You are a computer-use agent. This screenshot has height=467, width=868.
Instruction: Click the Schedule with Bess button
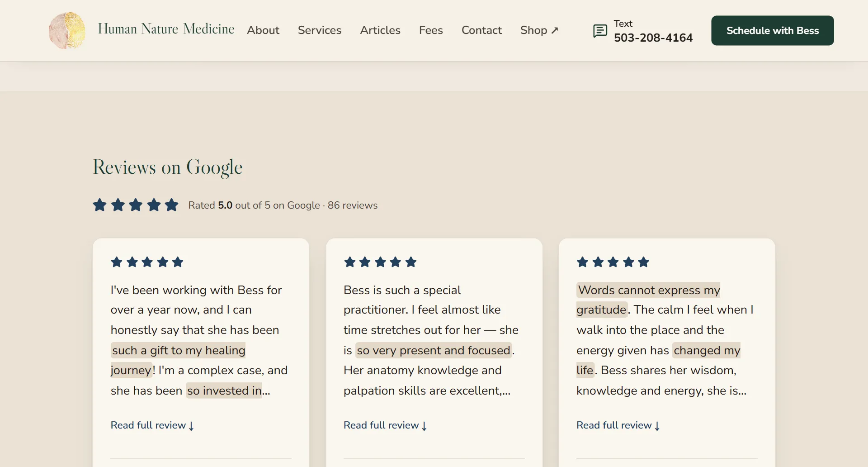773,30
